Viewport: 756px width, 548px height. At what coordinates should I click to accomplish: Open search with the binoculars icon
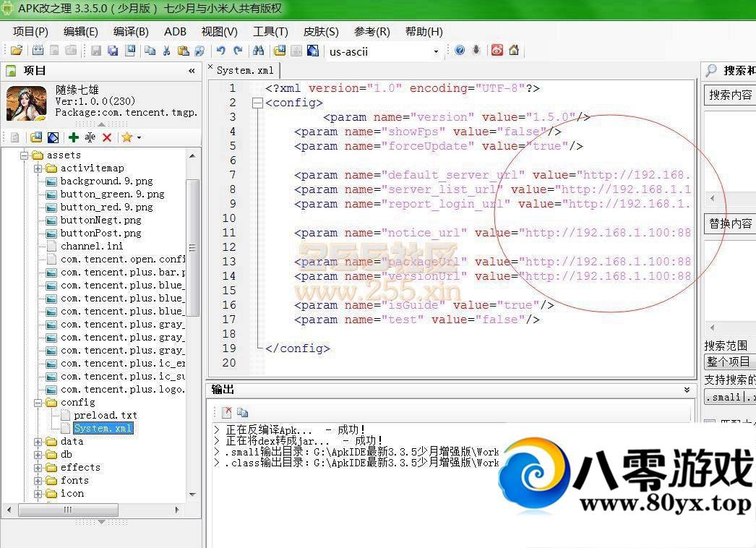click(x=258, y=51)
